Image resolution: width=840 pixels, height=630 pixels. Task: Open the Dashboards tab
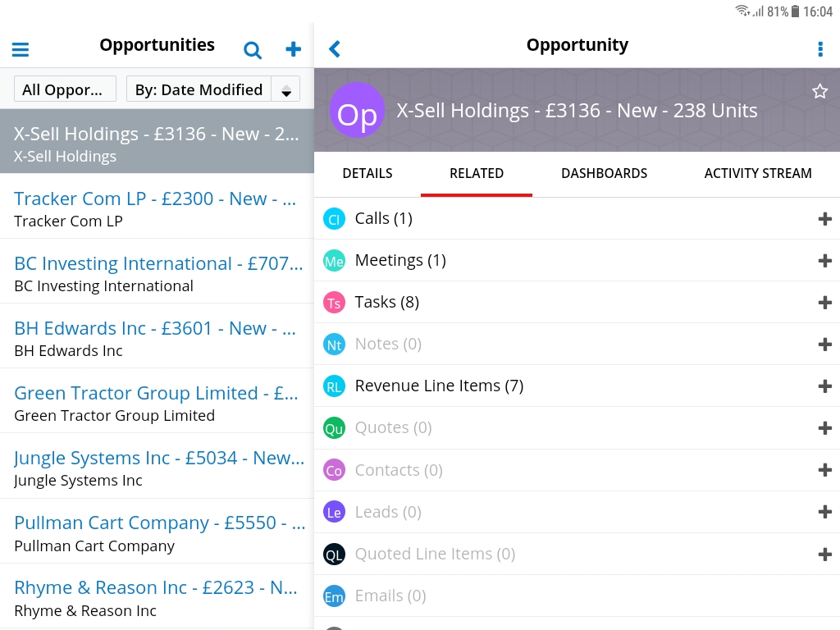click(604, 173)
